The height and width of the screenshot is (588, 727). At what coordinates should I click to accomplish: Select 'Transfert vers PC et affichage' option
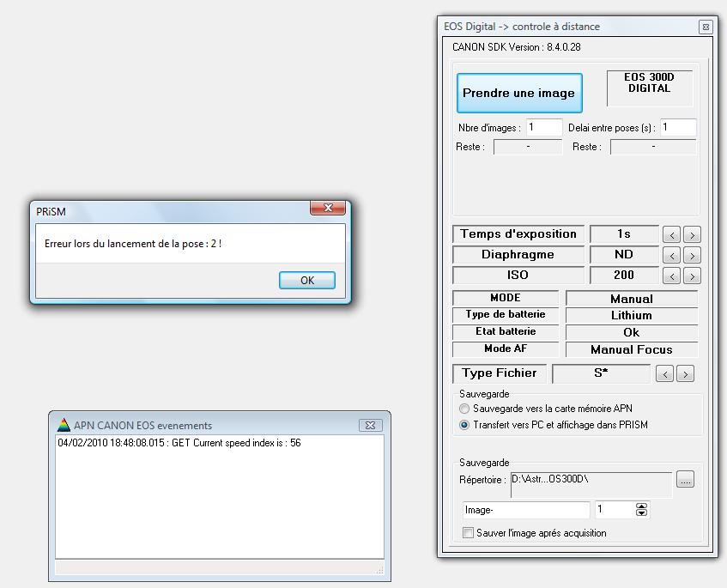[465, 425]
